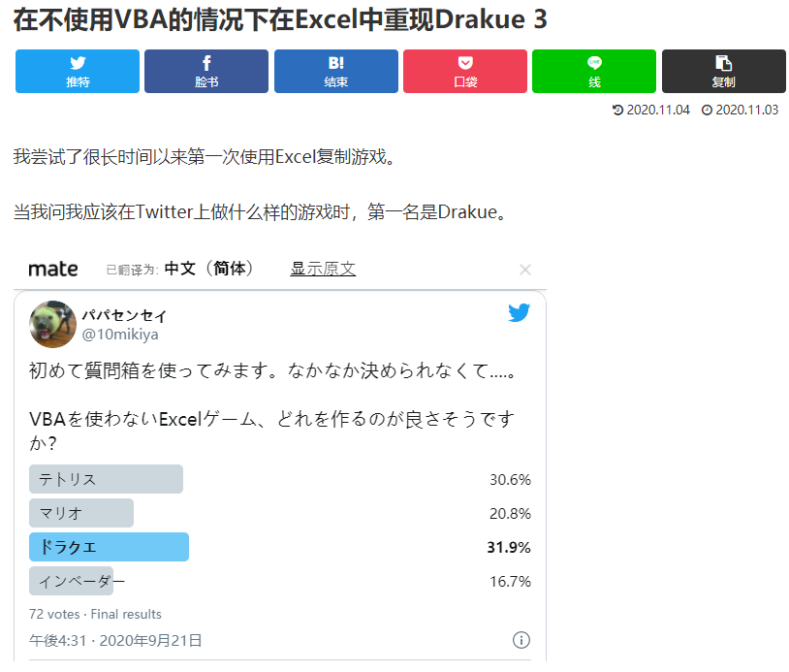Screen dimensions: 789x672
Task: Open the info icon beside the tweet date
Action: point(521,640)
